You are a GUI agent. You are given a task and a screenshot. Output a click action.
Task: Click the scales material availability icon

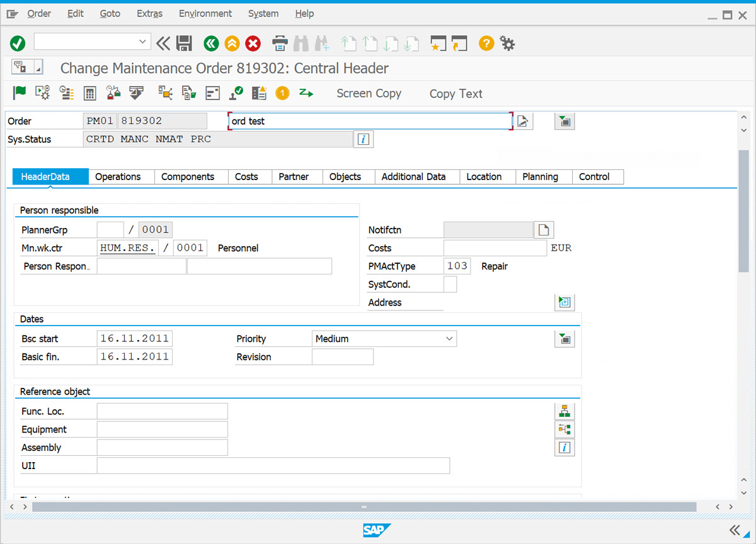pos(113,93)
